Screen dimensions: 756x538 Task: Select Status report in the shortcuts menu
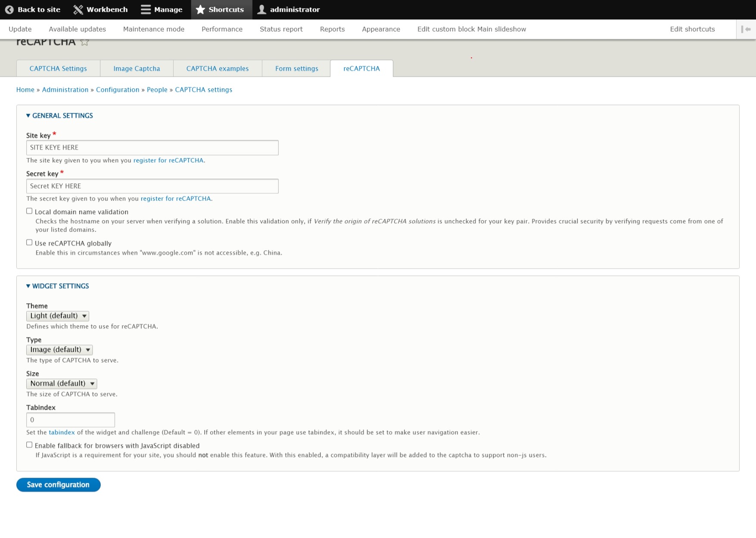click(281, 29)
